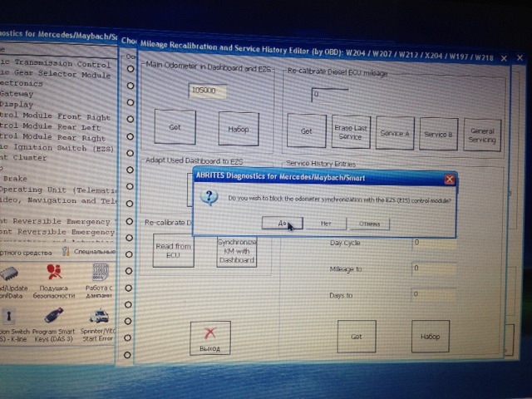Viewport: 532px width, 399px height.
Task: Select Gear Selector Module in list
Action: point(56,74)
